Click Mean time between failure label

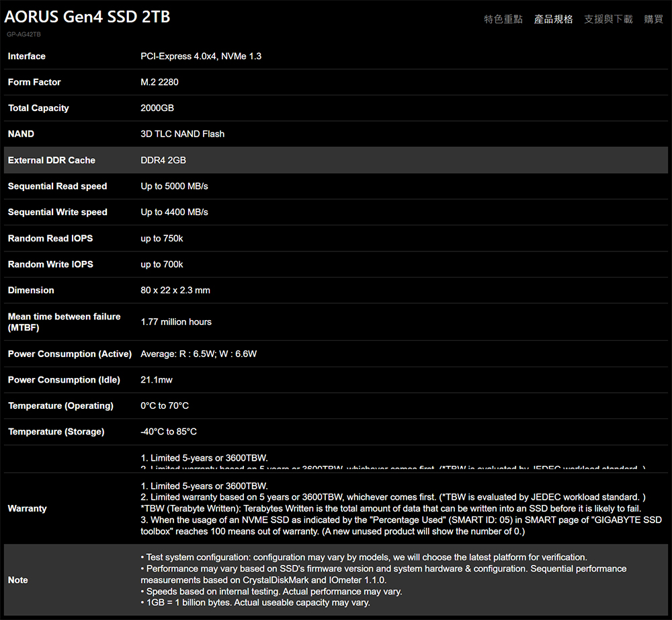pos(65,322)
